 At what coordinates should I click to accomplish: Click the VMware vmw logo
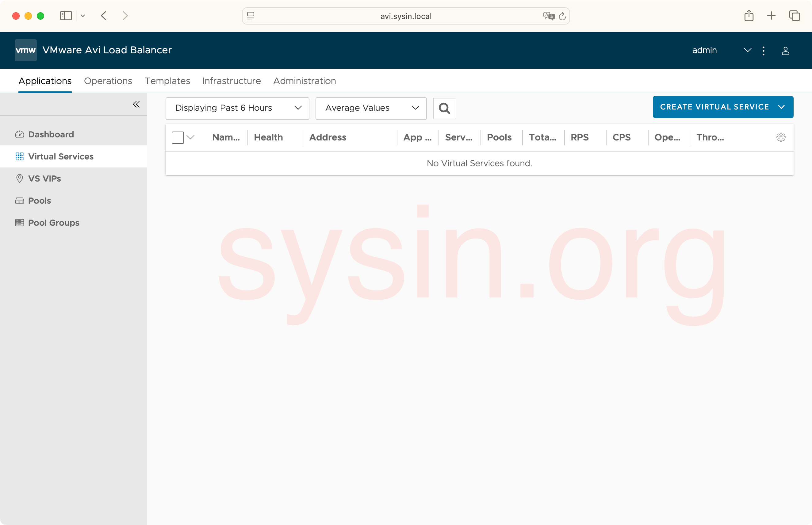click(x=25, y=50)
